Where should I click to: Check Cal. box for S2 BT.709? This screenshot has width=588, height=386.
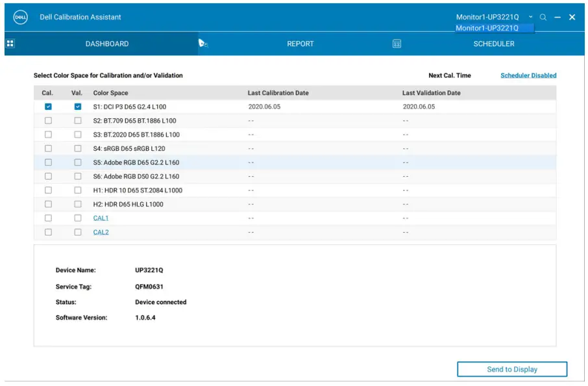pyautogui.click(x=48, y=121)
